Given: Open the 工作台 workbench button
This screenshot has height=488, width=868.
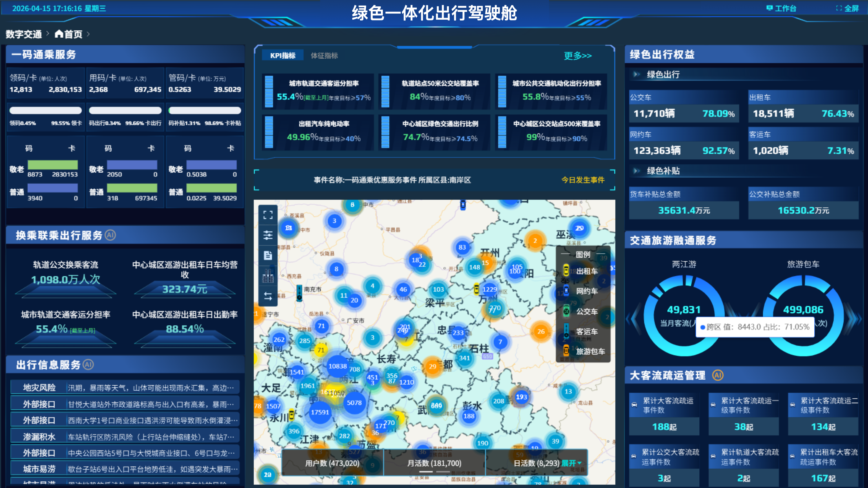Looking at the screenshot, I should tap(781, 8).
